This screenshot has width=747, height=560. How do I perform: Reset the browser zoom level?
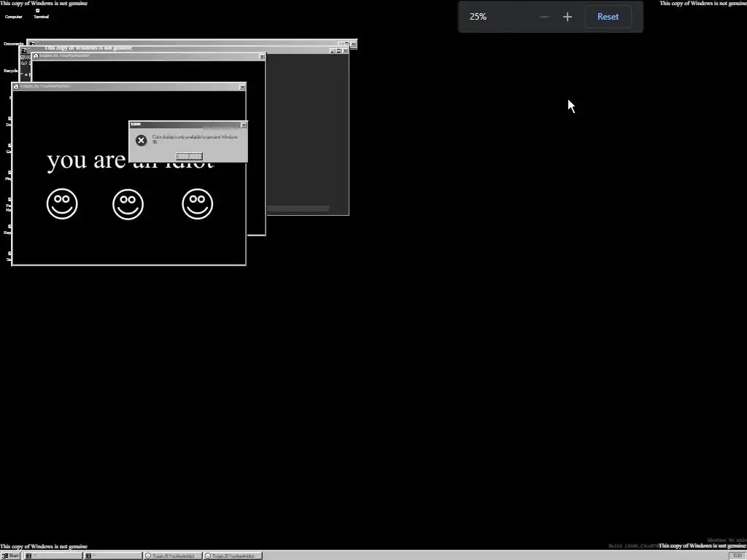(x=608, y=17)
